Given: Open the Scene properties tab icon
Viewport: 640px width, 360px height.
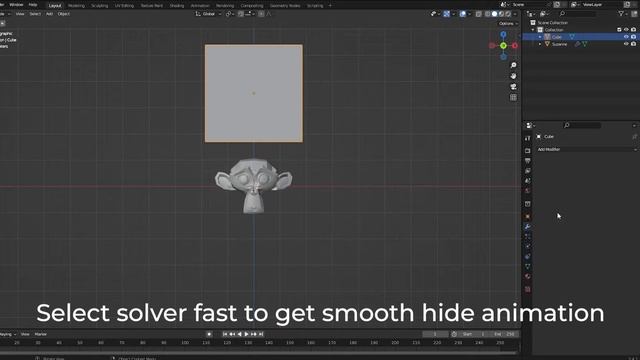Looking at the screenshot, I should 527,180.
